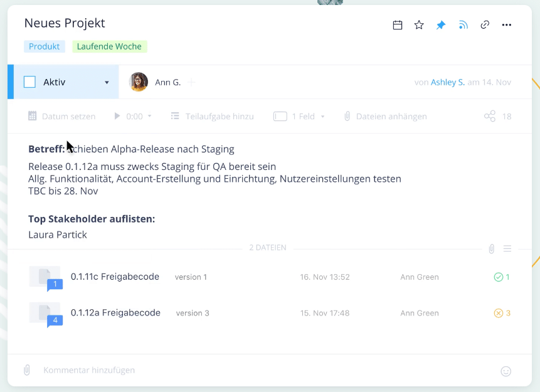Open the calendar icon in header
Image resolution: width=540 pixels, height=392 pixels.
398,25
